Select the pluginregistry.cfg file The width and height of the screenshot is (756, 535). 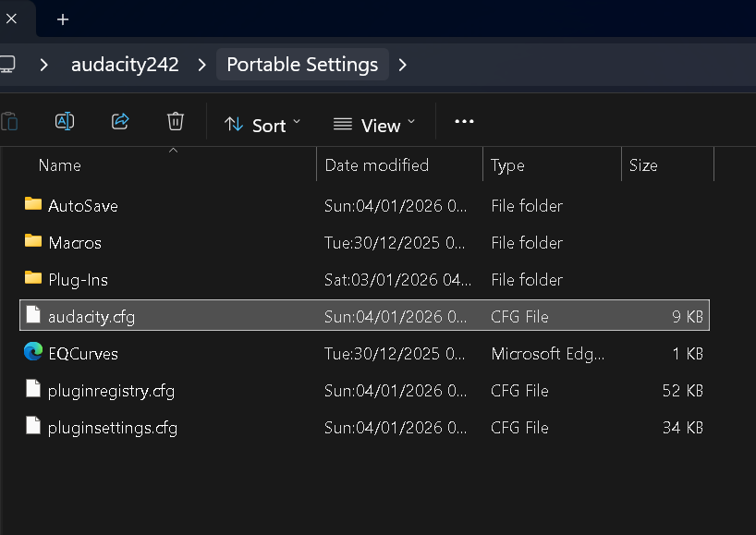(111, 390)
